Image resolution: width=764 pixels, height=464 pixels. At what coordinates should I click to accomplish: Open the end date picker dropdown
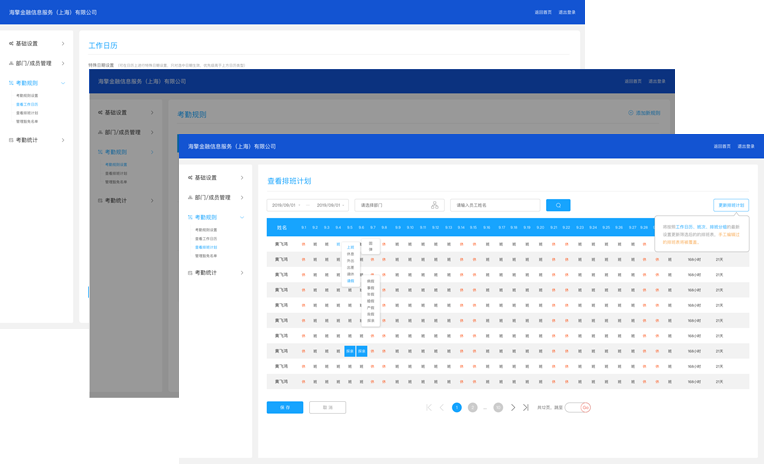pos(330,205)
